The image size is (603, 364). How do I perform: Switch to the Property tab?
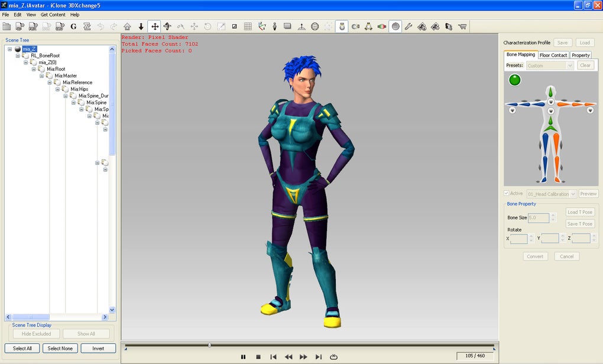581,55
